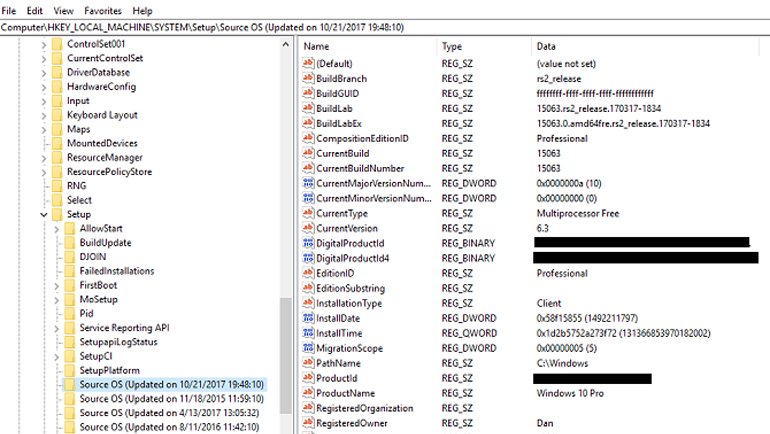Viewport: 770px width, 434px height.
Task: Select Source OS updated 8/11/2016 key
Action: tap(169, 427)
